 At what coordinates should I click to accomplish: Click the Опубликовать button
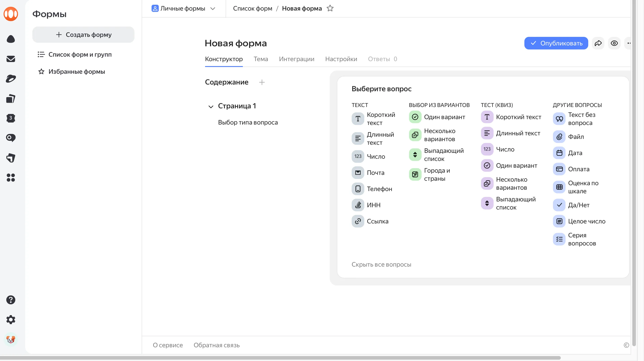click(x=556, y=43)
